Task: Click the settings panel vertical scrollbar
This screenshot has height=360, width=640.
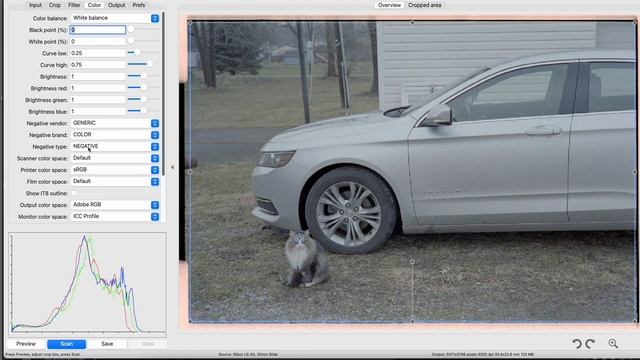Action: tap(163, 94)
